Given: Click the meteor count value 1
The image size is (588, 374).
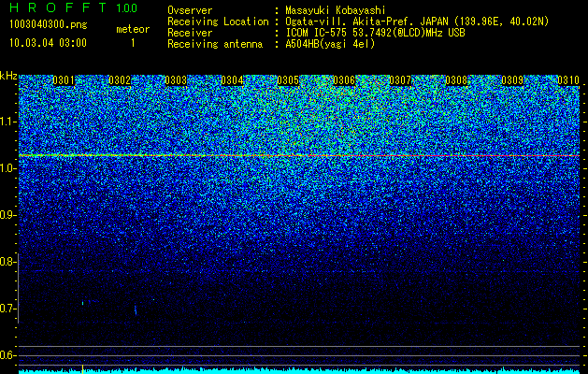Looking at the screenshot, I should pos(133,43).
